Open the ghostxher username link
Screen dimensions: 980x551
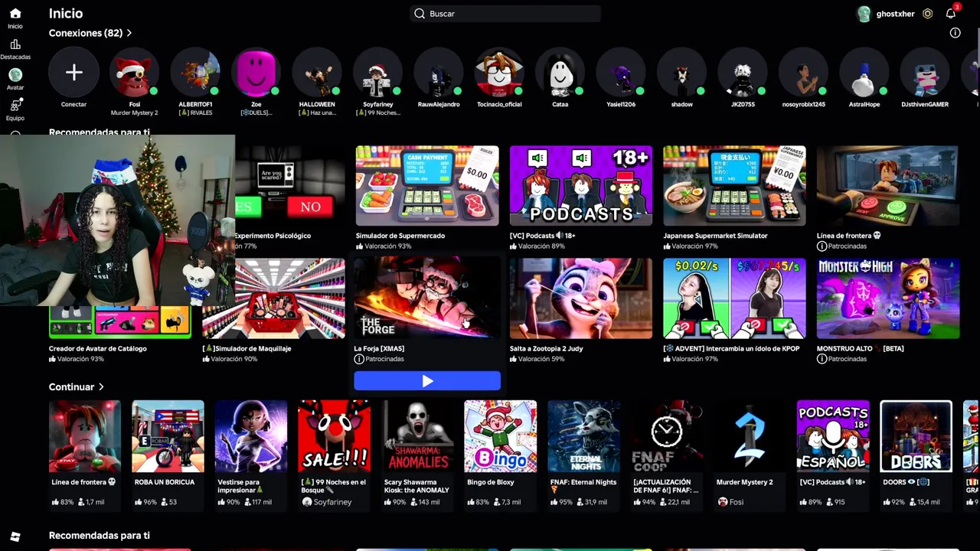(x=895, y=14)
